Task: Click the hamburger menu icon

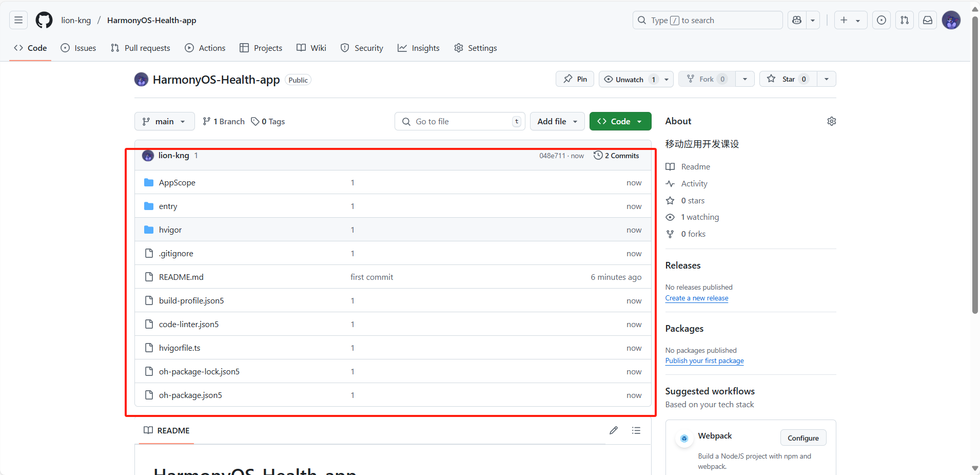Action: tap(17, 20)
